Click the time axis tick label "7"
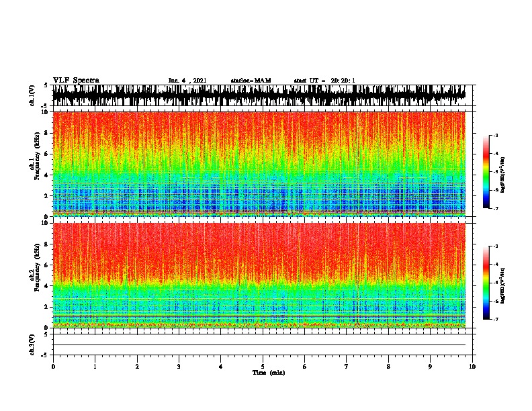 click(347, 367)
